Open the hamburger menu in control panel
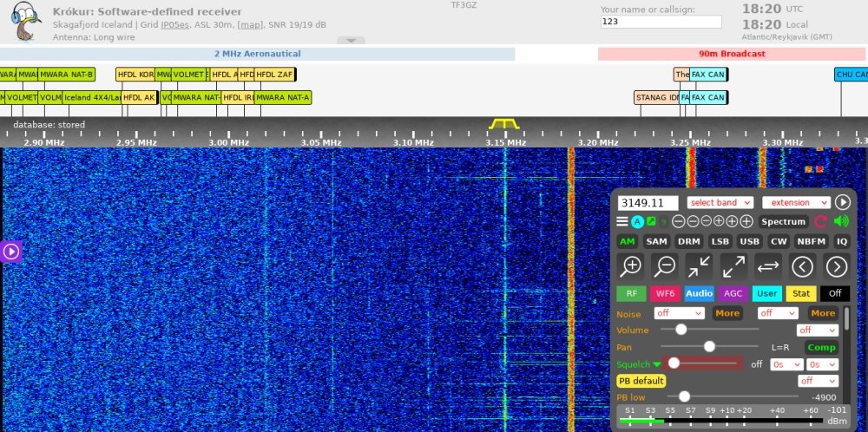The height and width of the screenshot is (432, 868). click(622, 221)
